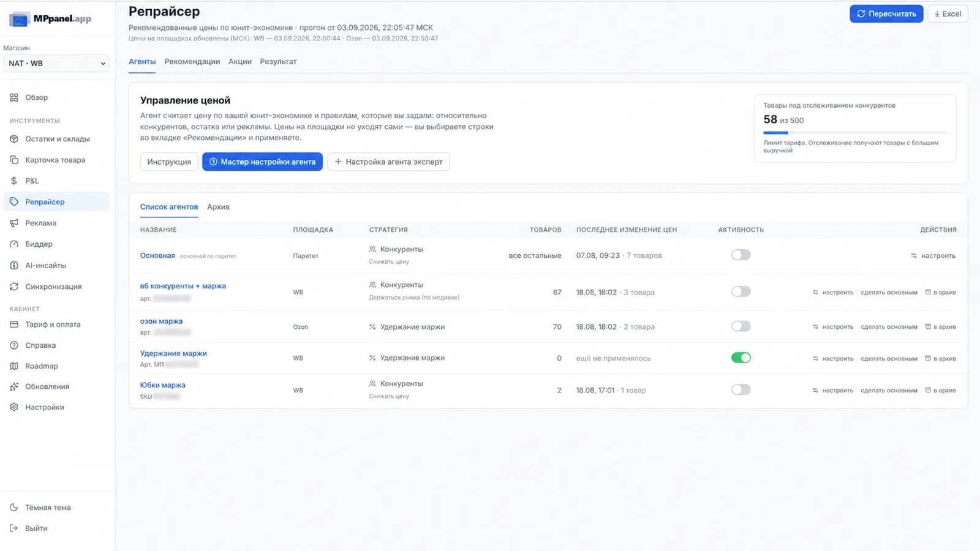Viewport: 980px width, 551px height.
Task: Click the Инструкция button
Action: [x=169, y=162]
